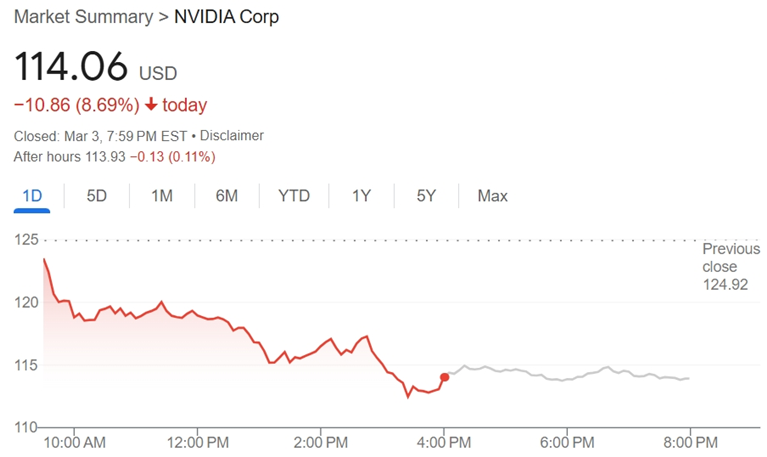Select the YTD tab

tap(294, 196)
